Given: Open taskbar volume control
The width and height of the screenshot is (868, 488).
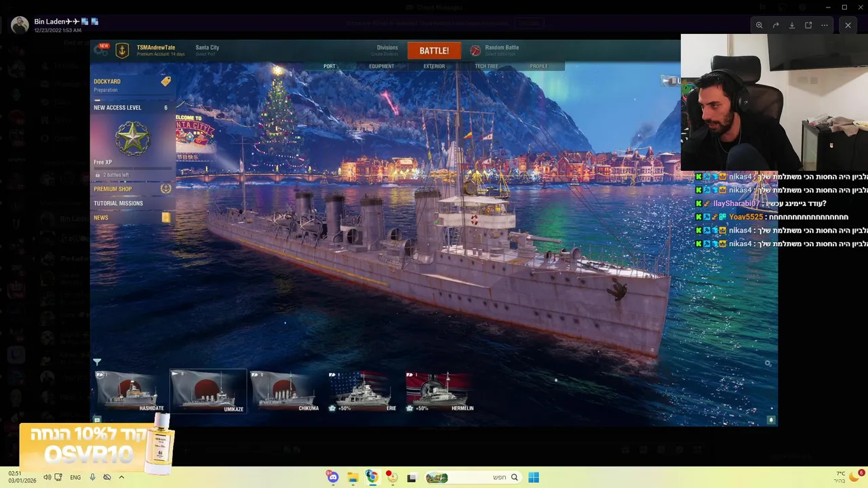Looking at the screenshot, I should tap(47, 477).
